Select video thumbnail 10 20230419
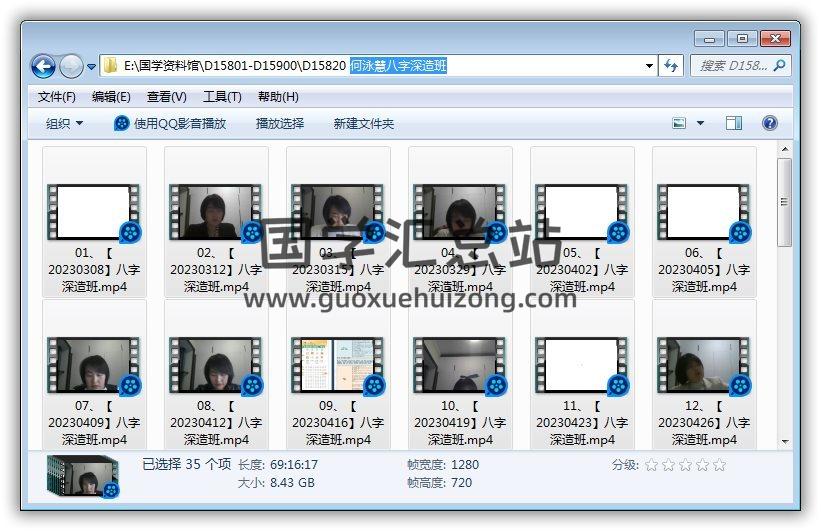This screenshot has width=821, height=531. (459, 365)
